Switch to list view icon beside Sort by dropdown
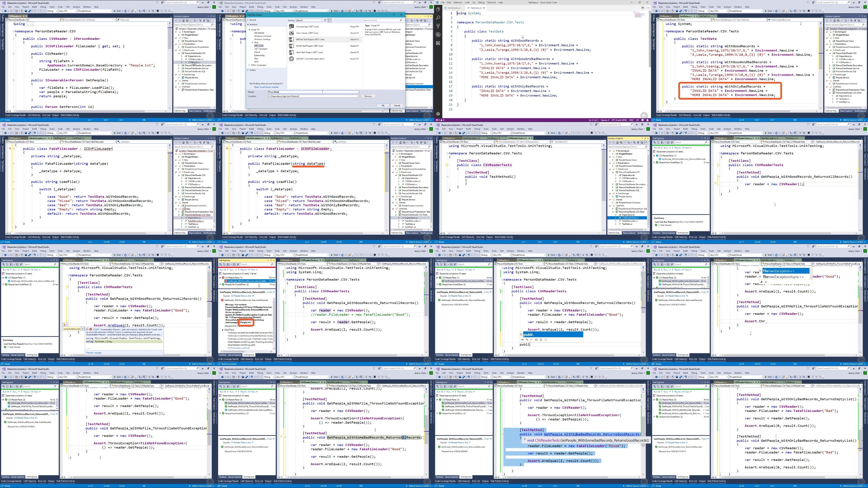 click(x=330, y=20)
